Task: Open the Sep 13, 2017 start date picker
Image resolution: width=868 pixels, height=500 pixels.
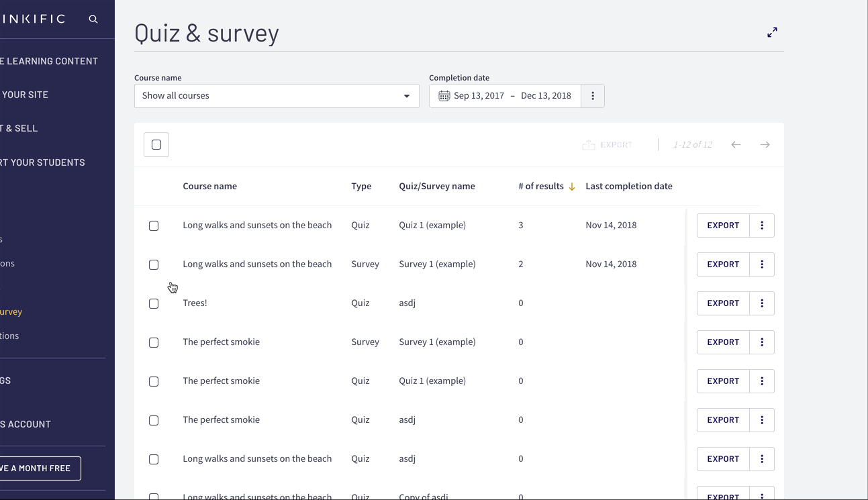Action: [x=479, y=96]
